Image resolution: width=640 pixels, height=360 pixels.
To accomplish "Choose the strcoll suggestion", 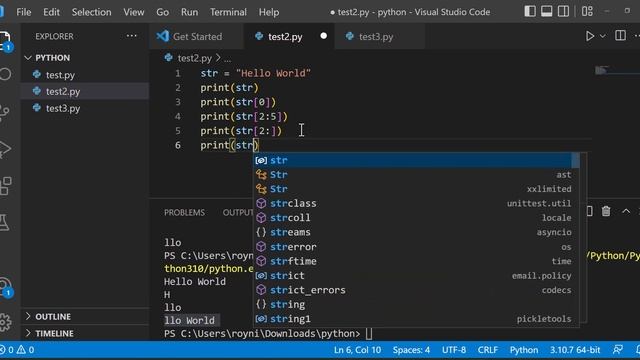I will tap(416, 218).
